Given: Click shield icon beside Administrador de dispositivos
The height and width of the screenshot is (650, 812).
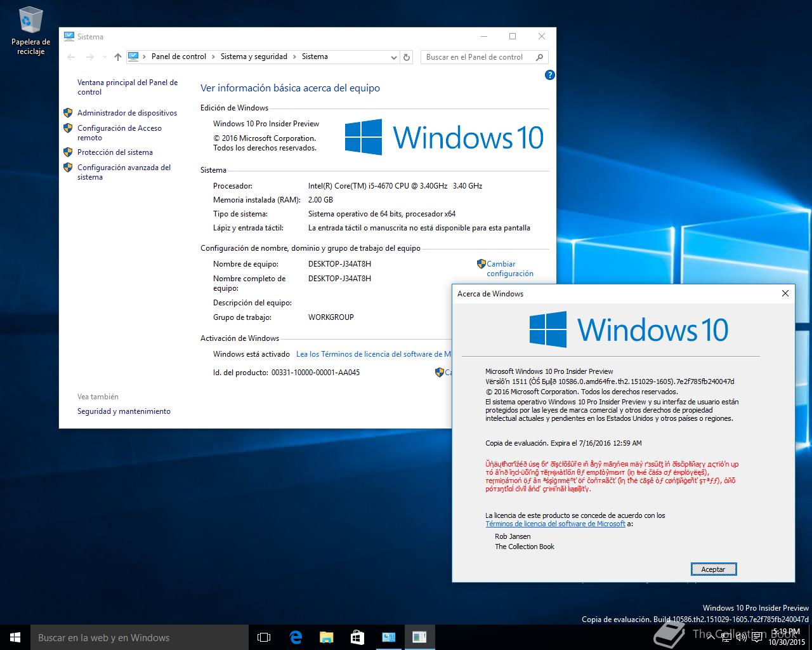Looking at the screenshot, I should point(68,113).
